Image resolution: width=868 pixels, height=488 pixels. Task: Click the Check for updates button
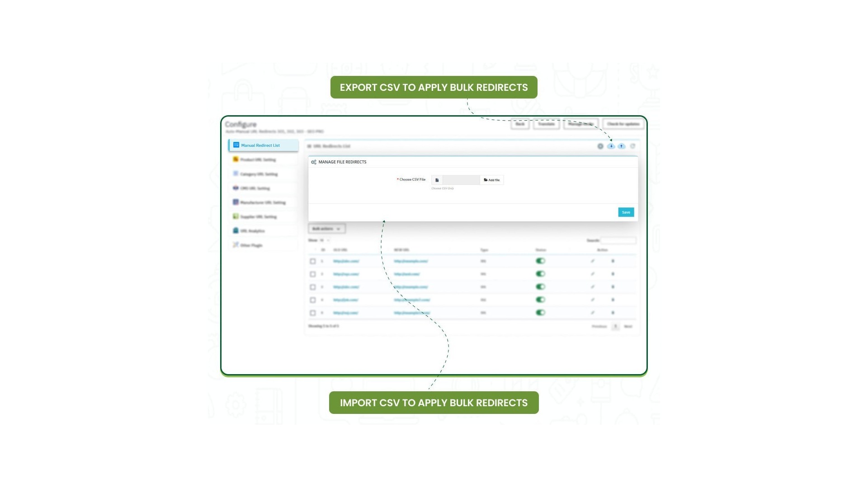tap(623, 124)
